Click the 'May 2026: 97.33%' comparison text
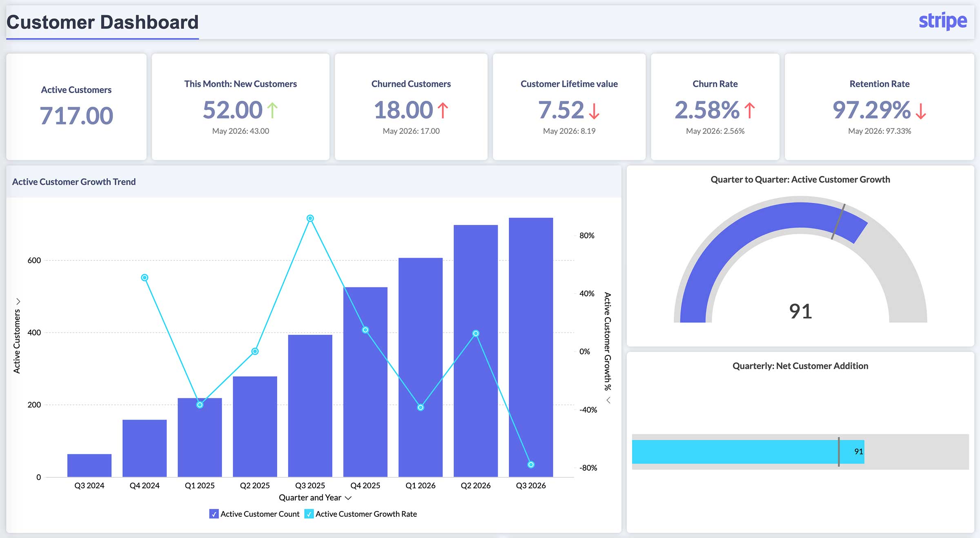The height and width of the screenshot is (538, 980). 880,131
